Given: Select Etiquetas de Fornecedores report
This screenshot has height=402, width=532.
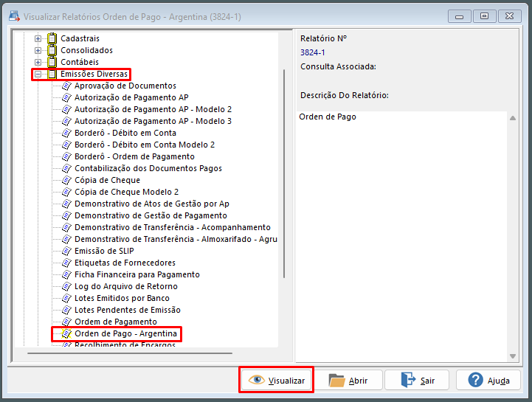Looking at the screenshot, I should tap(125, 263).
